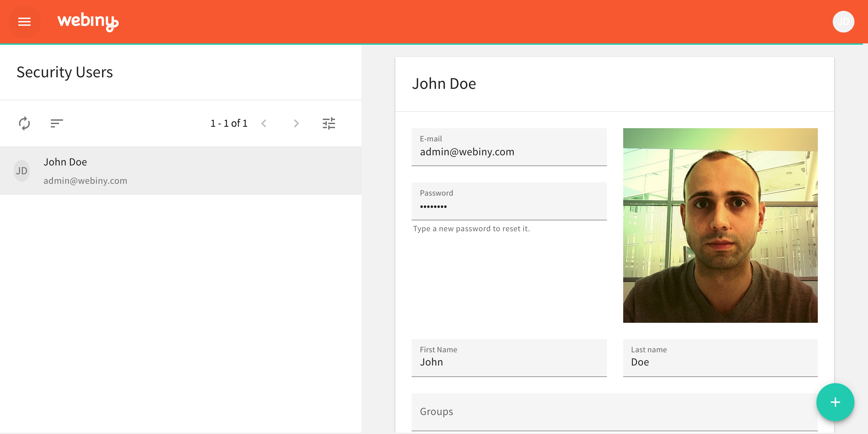Image resolution: width=868 pixels, height=434 pixels.
Task: Focus the Password input field
Action: tap(509, 206)
